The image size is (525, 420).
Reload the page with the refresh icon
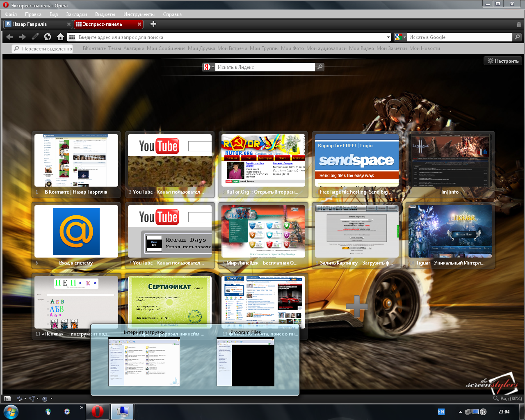(x=48, y=37)
